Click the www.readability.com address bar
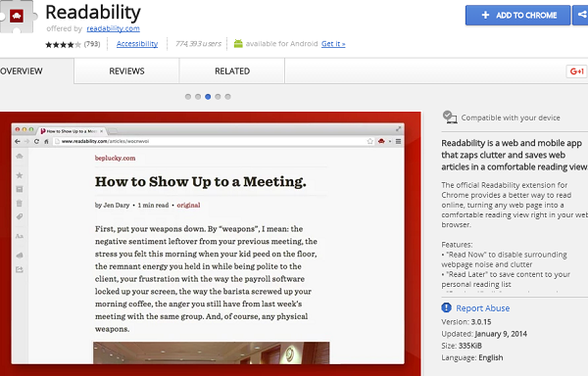Viewport: 588px width, 376px height. pyautogui.click(x=214, y=141)
